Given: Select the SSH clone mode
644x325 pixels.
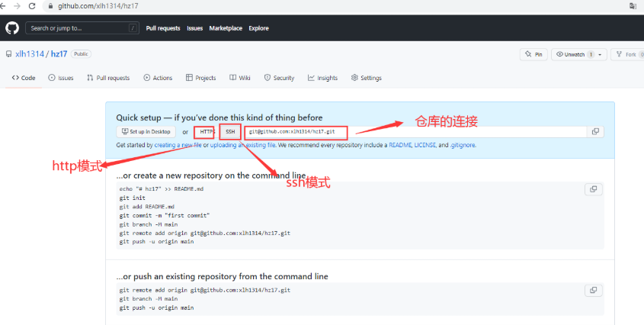Looking at the screenshot, I should coord(230,132).
